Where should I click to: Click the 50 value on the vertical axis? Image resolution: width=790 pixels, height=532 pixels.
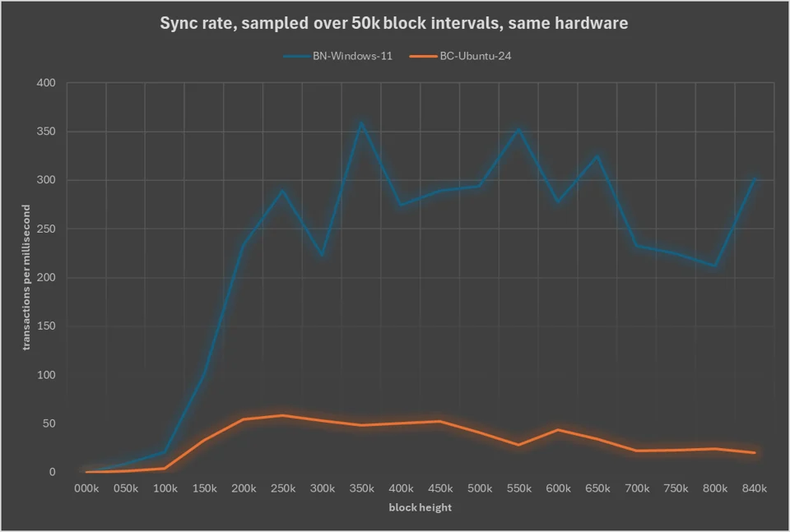[49, 423]
